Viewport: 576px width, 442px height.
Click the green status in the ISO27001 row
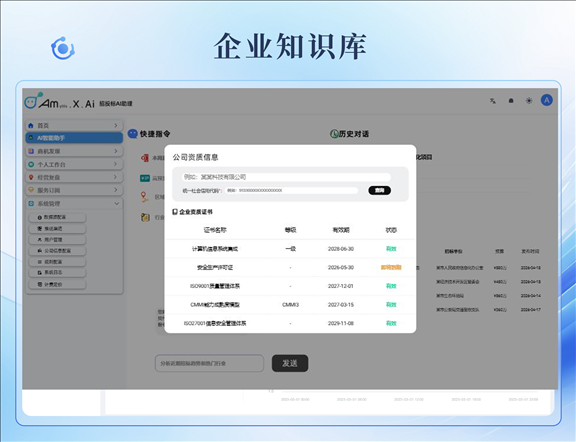click(391, 323)
